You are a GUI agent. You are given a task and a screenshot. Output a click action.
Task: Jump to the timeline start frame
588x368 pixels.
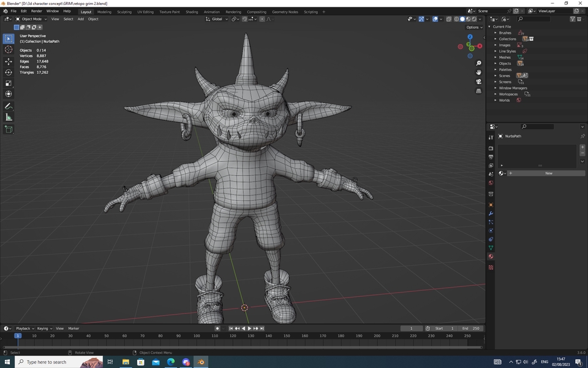pyautogui.click(x=231, y=329)
